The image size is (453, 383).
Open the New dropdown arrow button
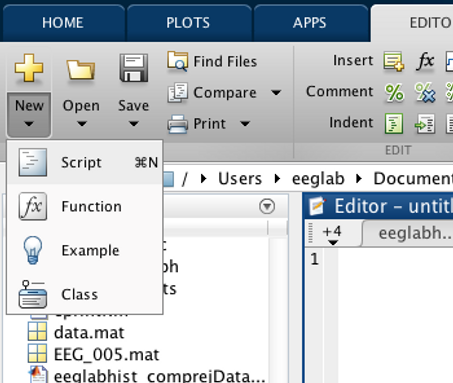coord(29,115)
